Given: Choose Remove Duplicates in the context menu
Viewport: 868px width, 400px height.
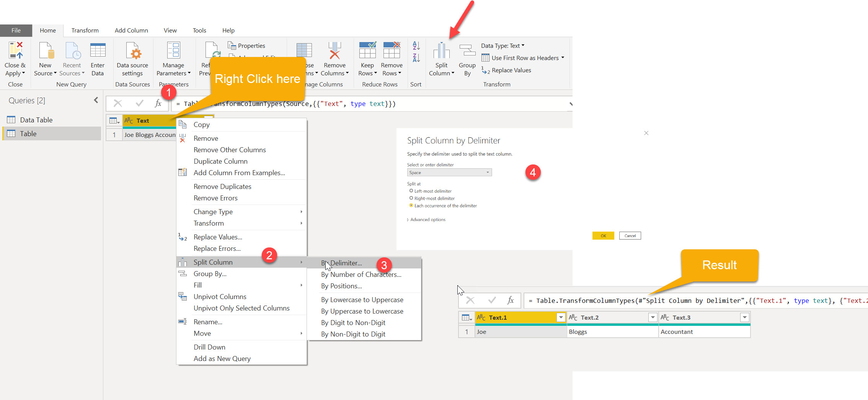Looking at the screenshot, I should (x=241, y=187).
